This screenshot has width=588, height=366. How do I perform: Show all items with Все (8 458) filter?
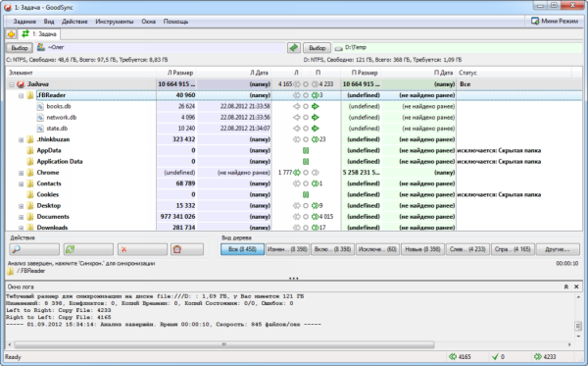(x=242, y=249)
